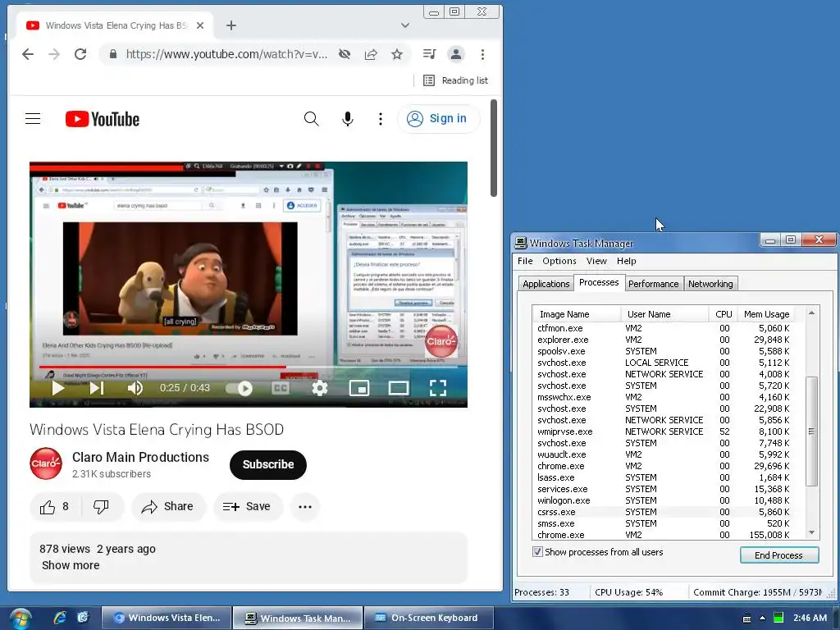The width and height of the screenshot is (840, 630).
Task: Open Chrome three-dot menu
Action: click(x=482, y=54)
